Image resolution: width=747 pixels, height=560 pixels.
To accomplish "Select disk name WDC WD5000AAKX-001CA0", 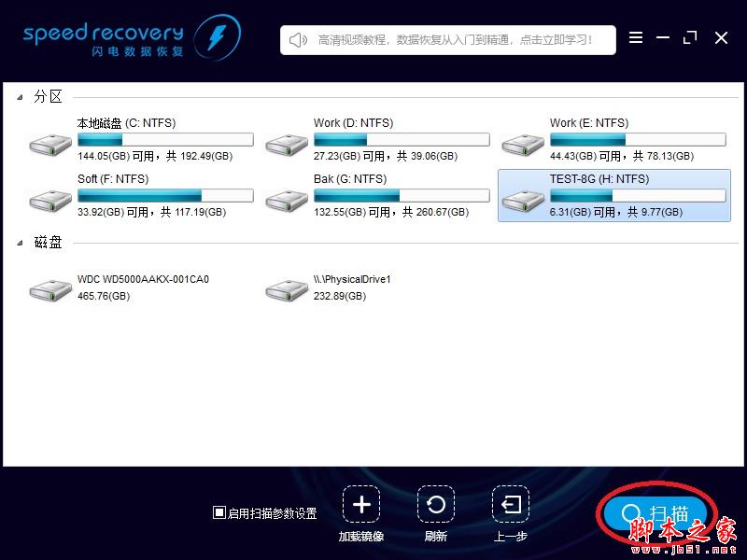I will click(143, 279).
